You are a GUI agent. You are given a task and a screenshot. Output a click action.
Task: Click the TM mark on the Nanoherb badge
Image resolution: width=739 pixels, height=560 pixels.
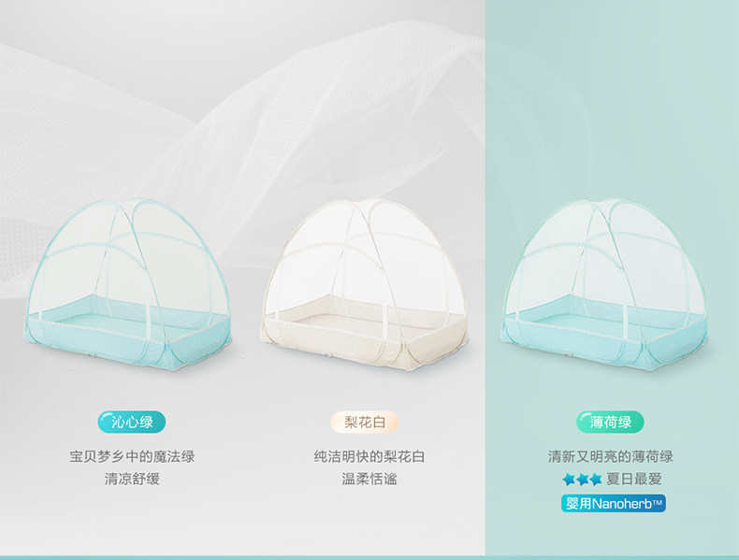(658, 502)
